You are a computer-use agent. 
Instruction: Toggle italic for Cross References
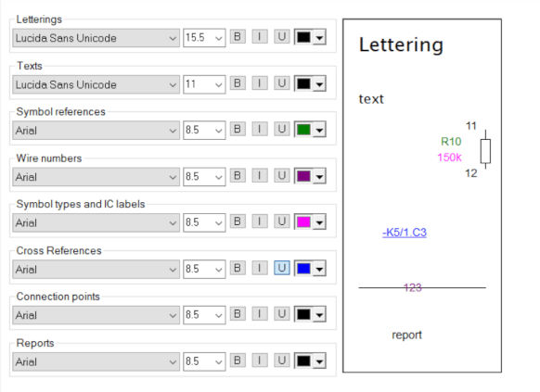[x=260, y=268]
